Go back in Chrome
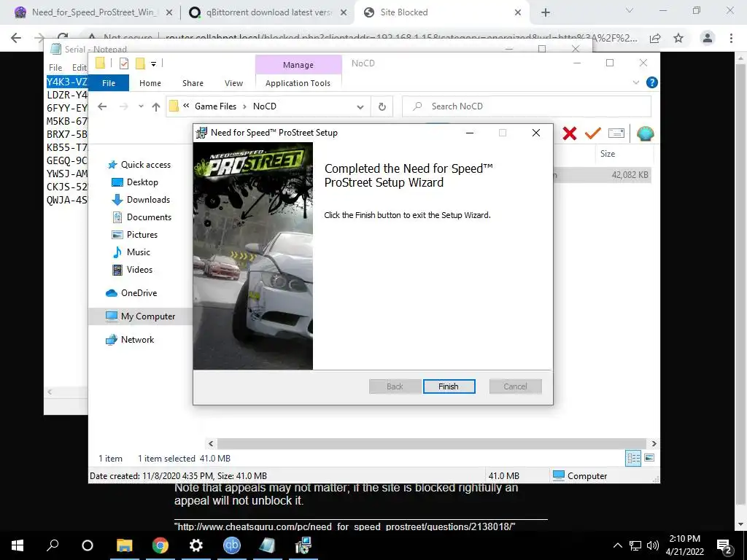This screenshot has width=747, height=560. click(16, 38)
